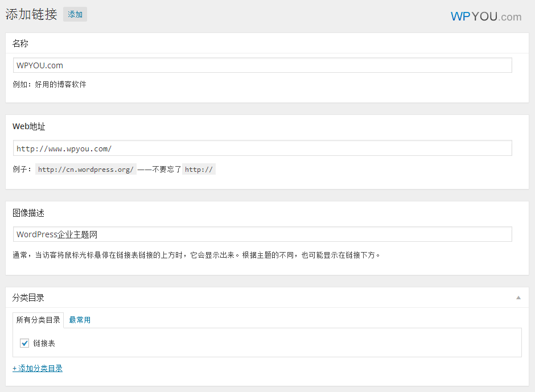Click the Web地址 section heading
The height and width of the screenshot is (392, 535).
coord(29,126)
